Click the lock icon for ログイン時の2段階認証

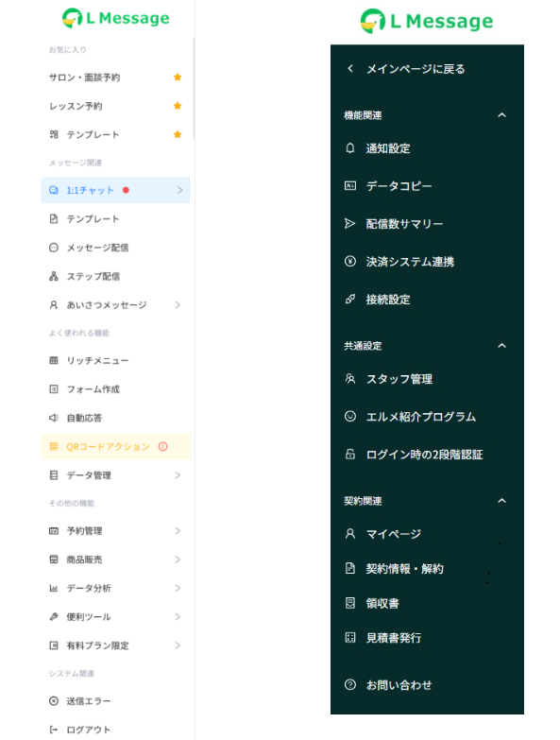click(x=349, y=454)
